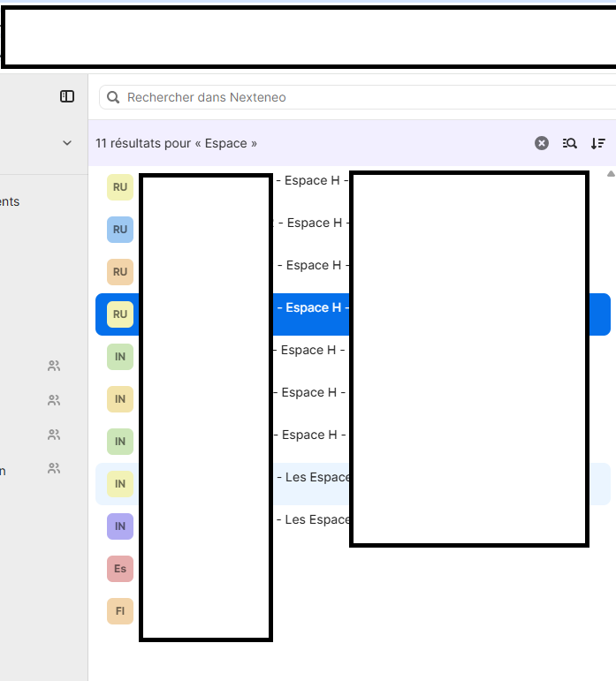Expand the chevron dropdown in the left sidebar
Viewport: 616px width, 681px height.
(x=67, y=143)
